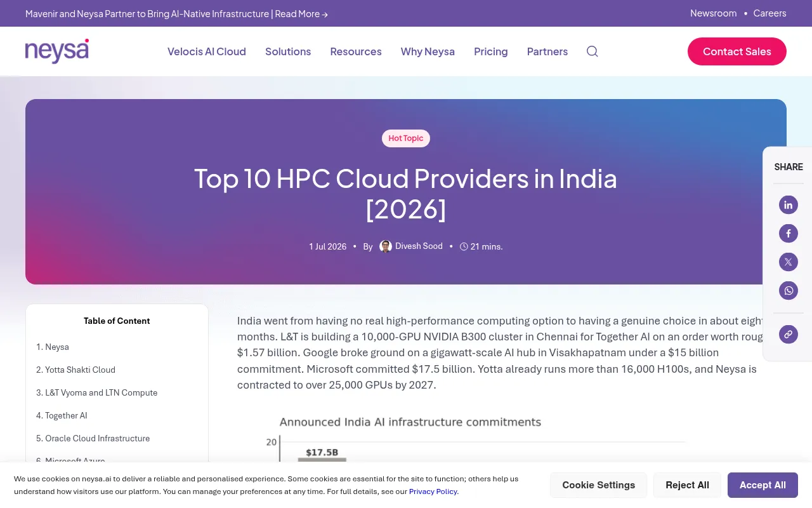Share the article on X
The height and width of the screenshot is (508, 812).
[x=789, y=262]
